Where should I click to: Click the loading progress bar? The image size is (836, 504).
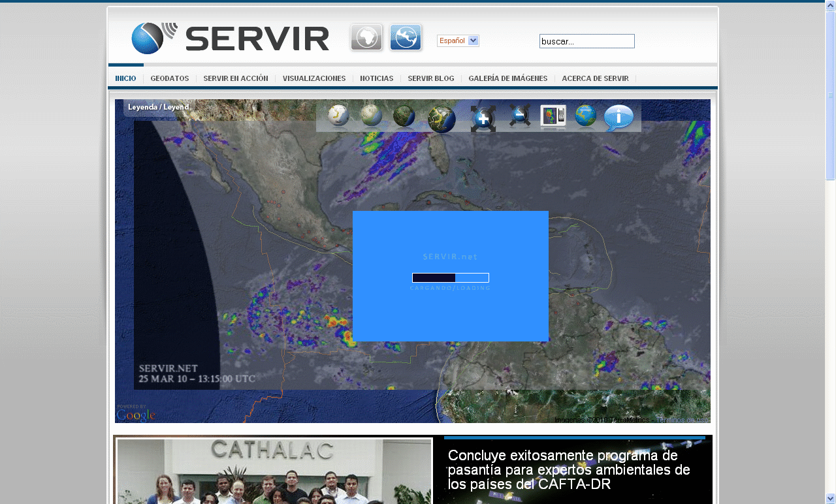(450, 277)
